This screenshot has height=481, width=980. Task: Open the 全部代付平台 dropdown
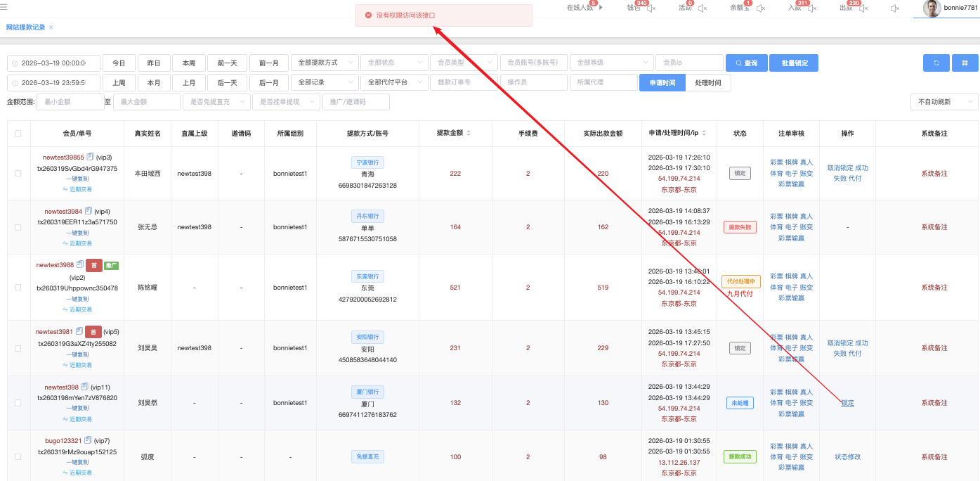point(393,82)
